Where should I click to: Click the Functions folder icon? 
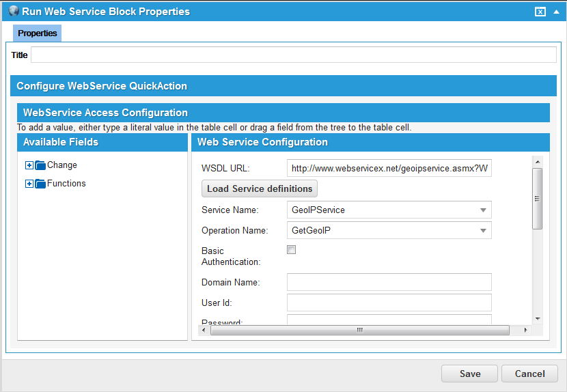(x=40, y=184)
